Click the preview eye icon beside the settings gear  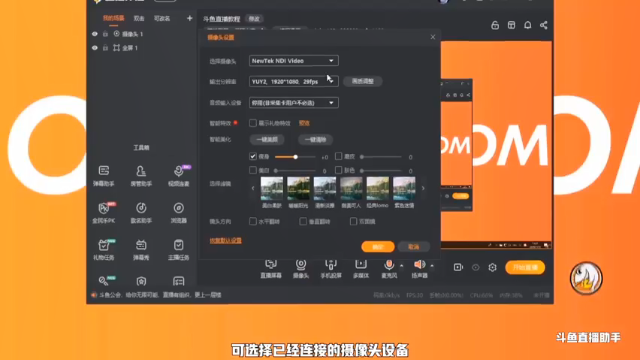[476, 267]
